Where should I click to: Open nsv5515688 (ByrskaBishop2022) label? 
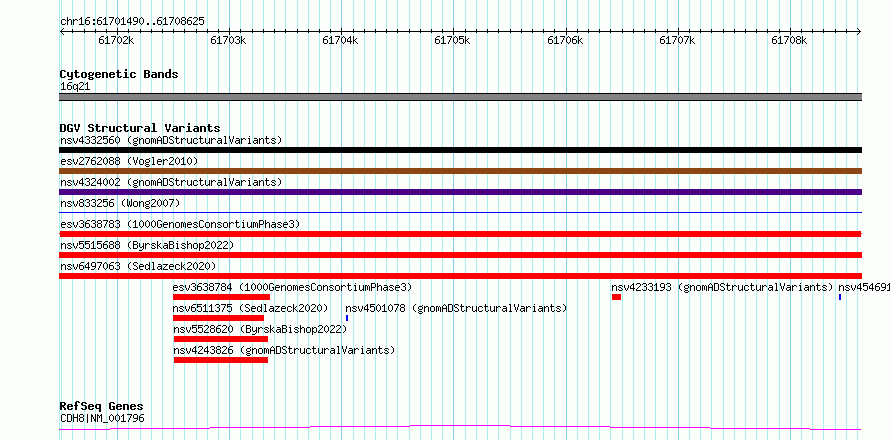coord(147,245)
